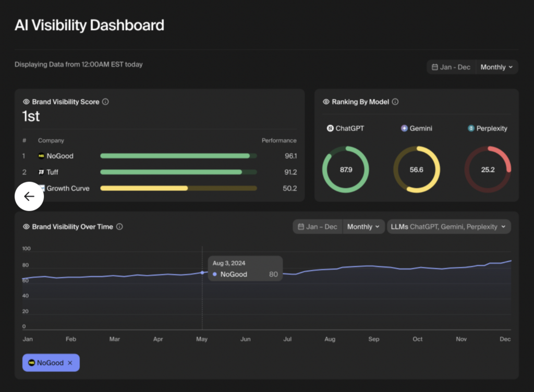Open the Ranking By Model info tooltip
Image resolution: width=534 pixels, height=392 pixels.
tap(395, 102)
